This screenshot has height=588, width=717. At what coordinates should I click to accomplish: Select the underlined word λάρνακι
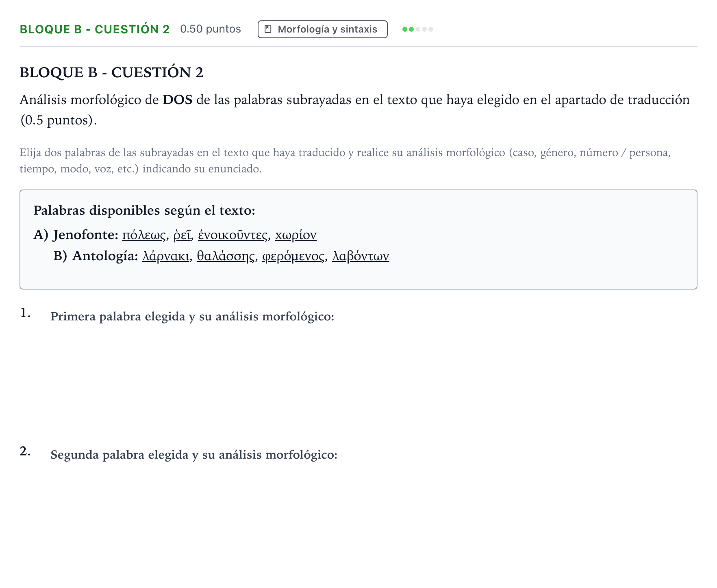click(166, 256)
